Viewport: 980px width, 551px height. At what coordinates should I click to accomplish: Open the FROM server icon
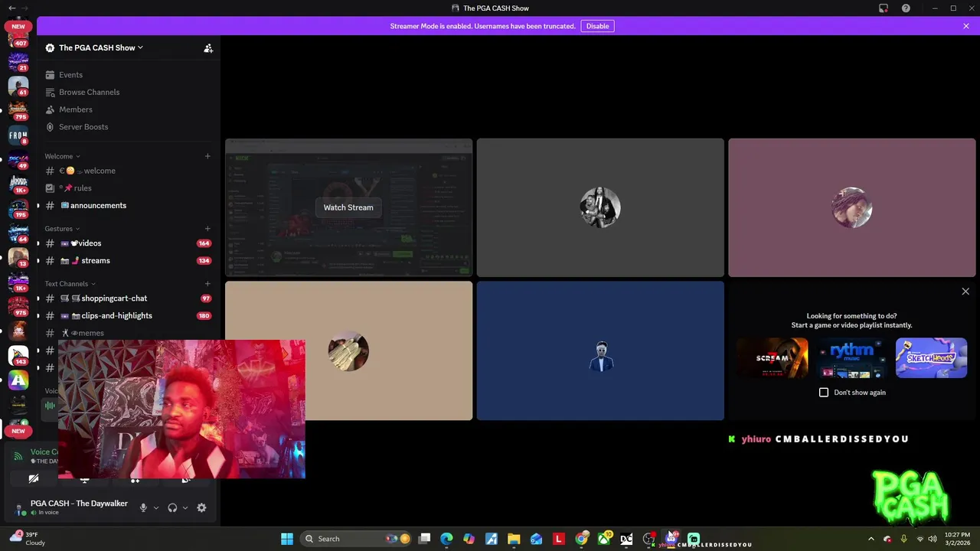click(x=18, y=135)
